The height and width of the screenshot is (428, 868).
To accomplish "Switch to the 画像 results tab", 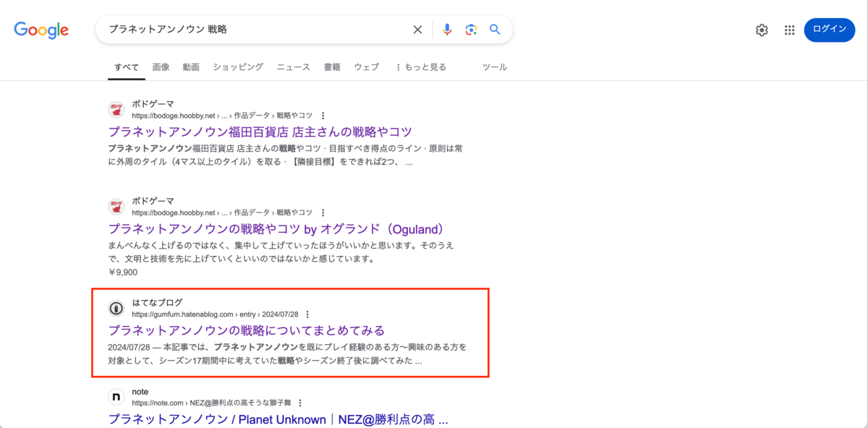I will (161, 67).
